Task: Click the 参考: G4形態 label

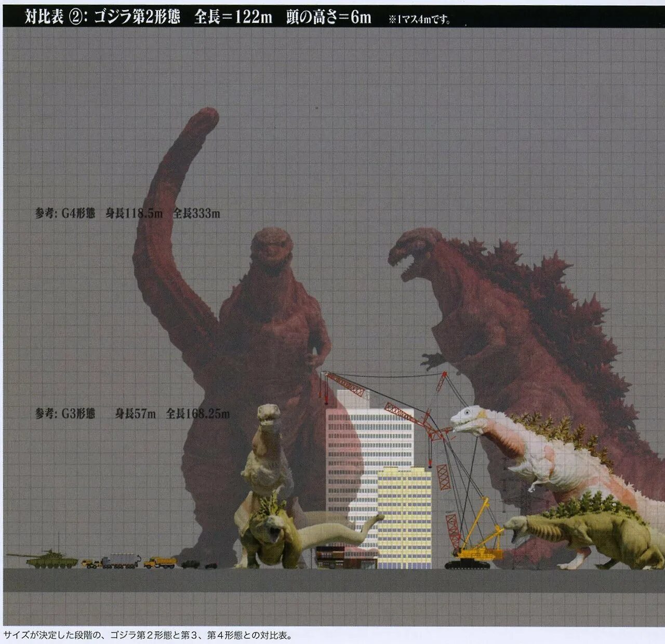Action: [x=65, y=213]
